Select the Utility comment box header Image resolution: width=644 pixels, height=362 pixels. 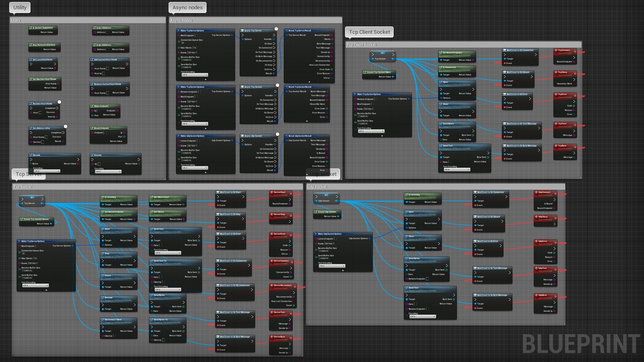(88, 20)
